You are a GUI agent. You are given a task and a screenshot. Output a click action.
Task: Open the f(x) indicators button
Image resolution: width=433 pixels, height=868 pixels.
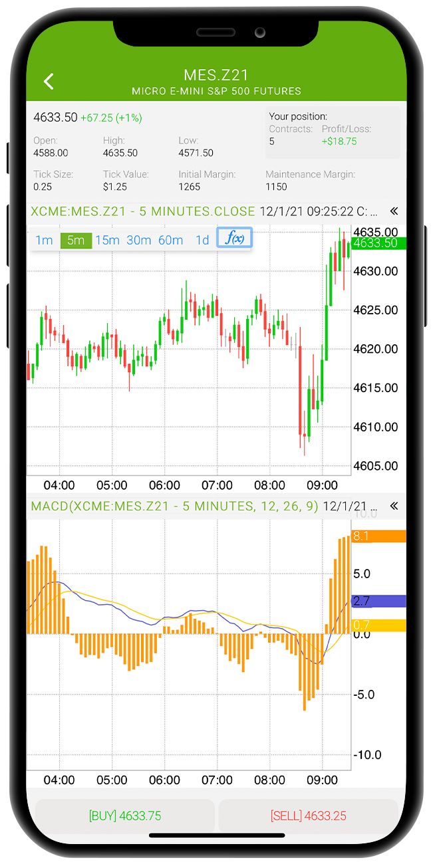pos(235,239)
